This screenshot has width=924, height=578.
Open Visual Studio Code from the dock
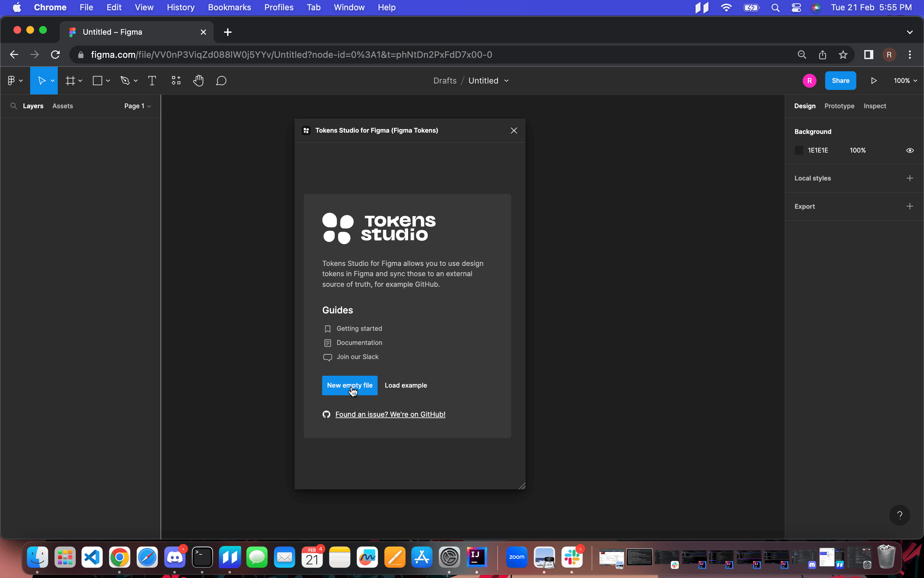click(x=92, y=557)
